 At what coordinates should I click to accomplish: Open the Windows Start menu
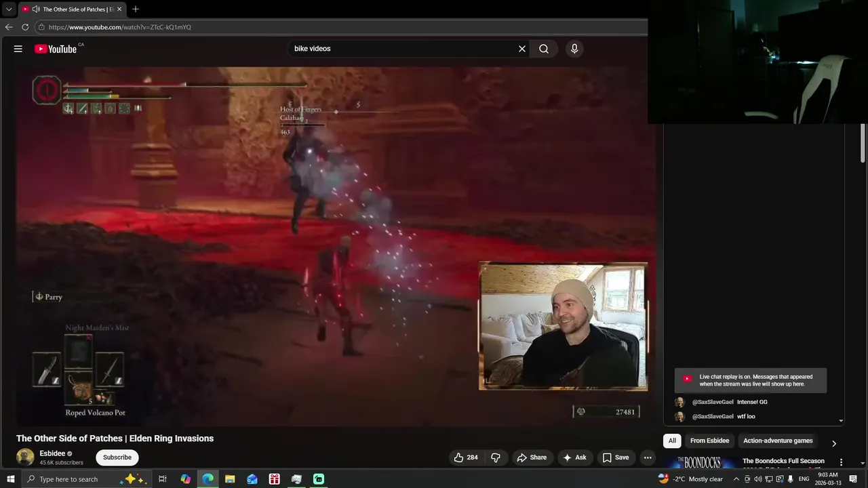(x=10, y=479)
